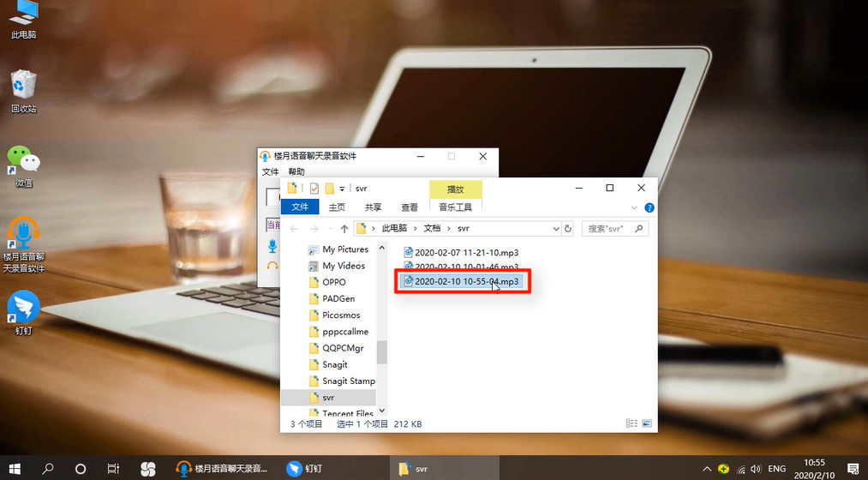This screenshot has height=480, width=868.
Task: Switch to large icons view layout
Action: (647, 423)
